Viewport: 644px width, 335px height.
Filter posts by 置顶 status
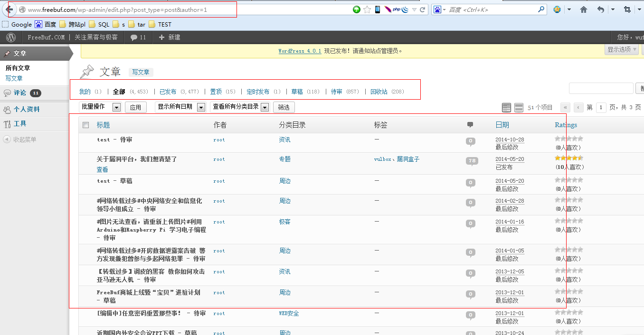click(216, 92)
